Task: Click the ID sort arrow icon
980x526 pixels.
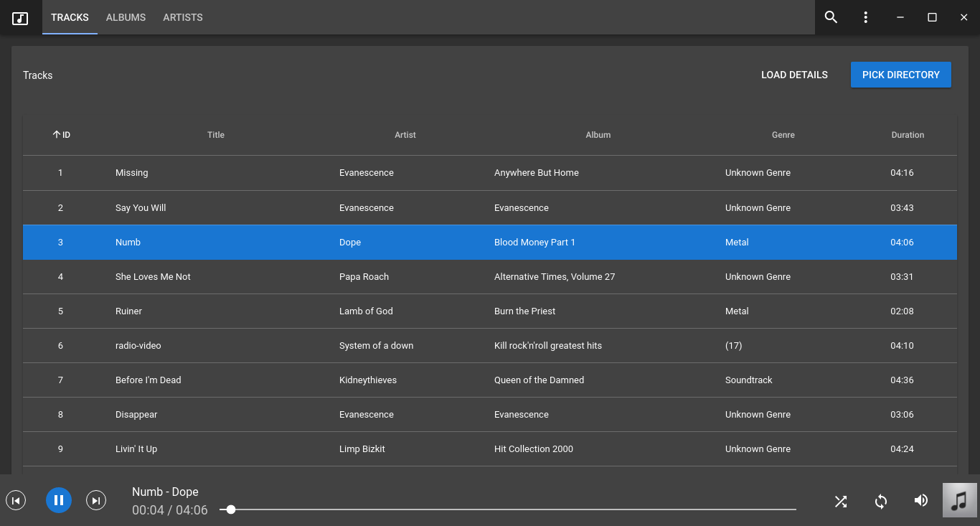Action: (x=57, y=134)
